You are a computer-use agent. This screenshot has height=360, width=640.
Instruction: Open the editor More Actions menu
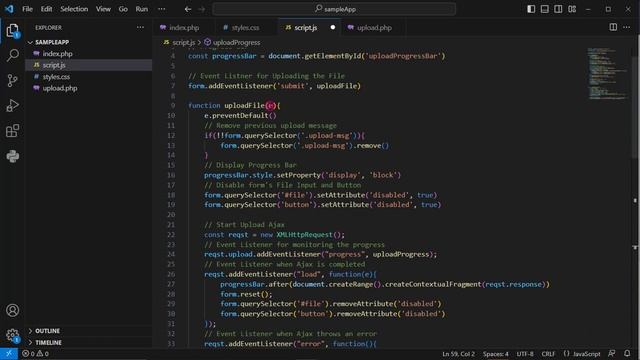tap(627, 27)
